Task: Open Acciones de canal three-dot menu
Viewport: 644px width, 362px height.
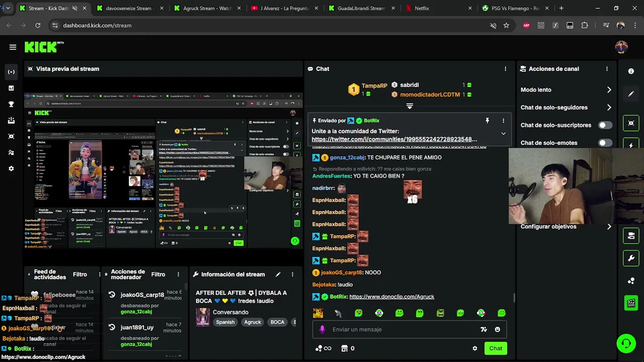Action: pos(607,69)
